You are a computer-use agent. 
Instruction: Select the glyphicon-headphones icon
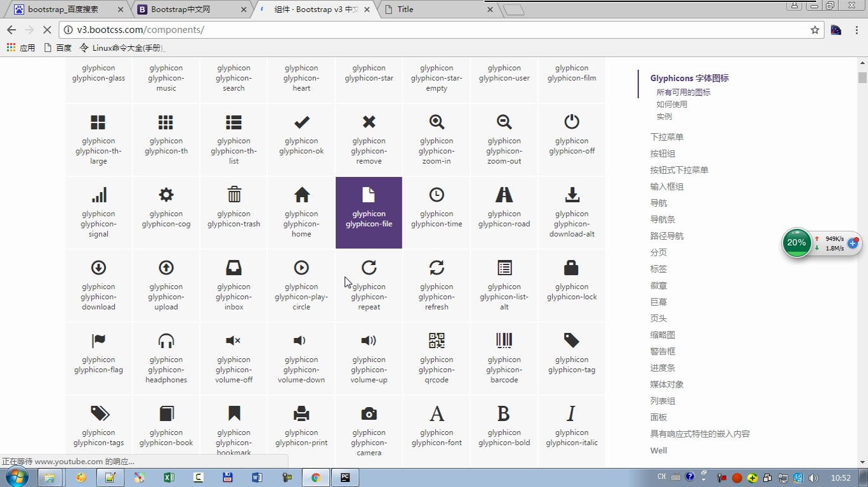166,341
